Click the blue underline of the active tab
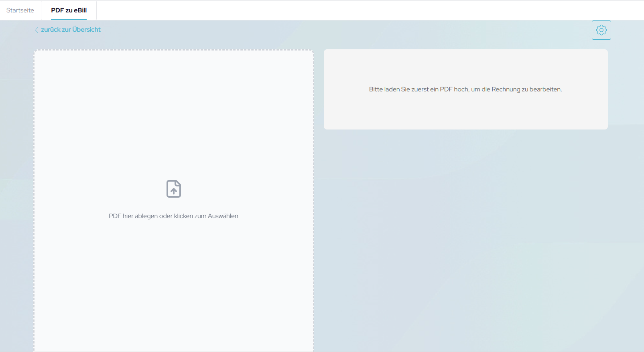 [x=69, y=19]
